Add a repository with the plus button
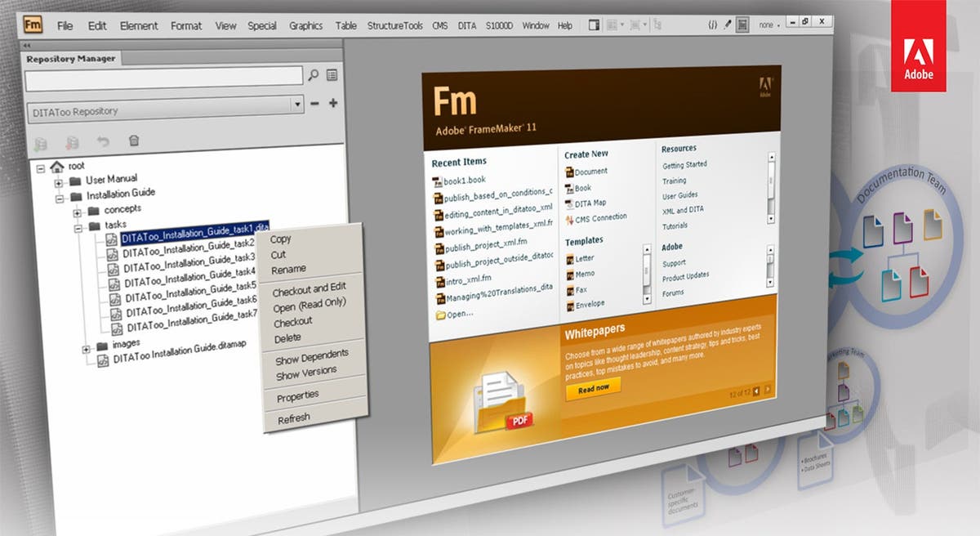 click(333, 104)
